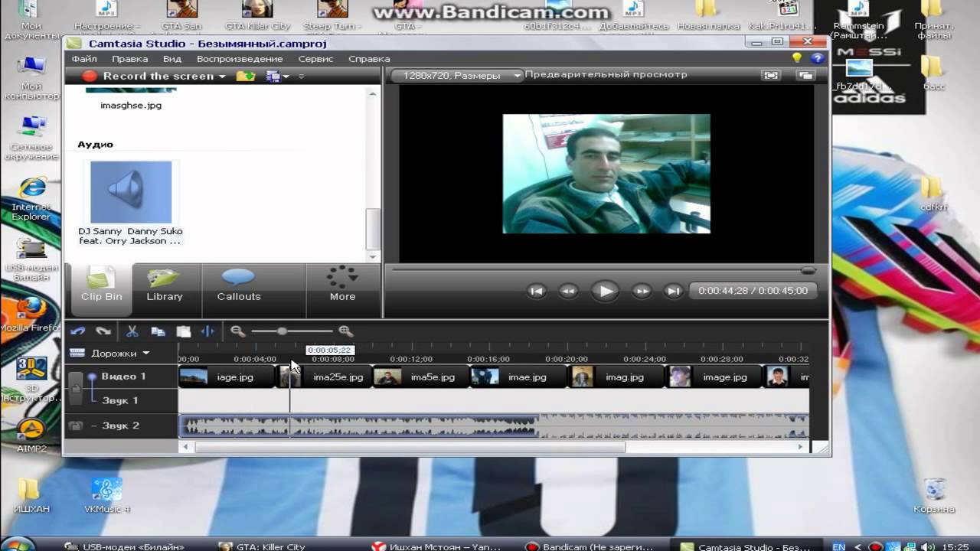Image resolution: width=980 pixels, height=551 pixels.
Task: Click the timeline horizontal scrollbar
Action: (x=410, y=447)
